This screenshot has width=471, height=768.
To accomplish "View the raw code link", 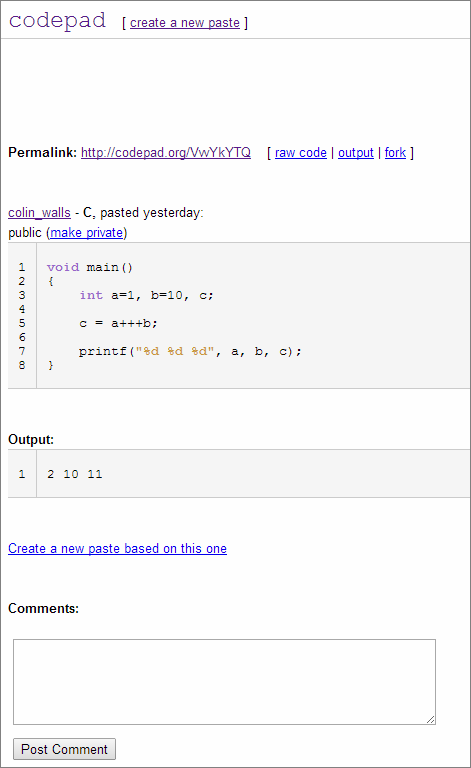I will point(301,153).
